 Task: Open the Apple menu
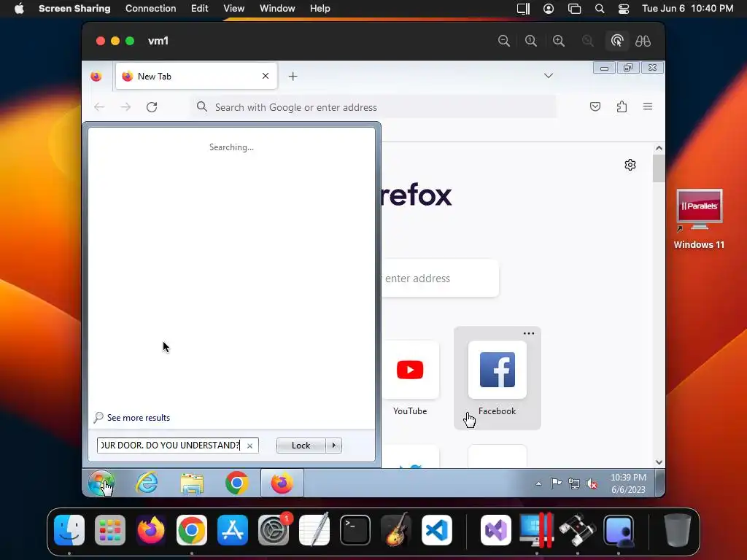click(x=19, y=9)
